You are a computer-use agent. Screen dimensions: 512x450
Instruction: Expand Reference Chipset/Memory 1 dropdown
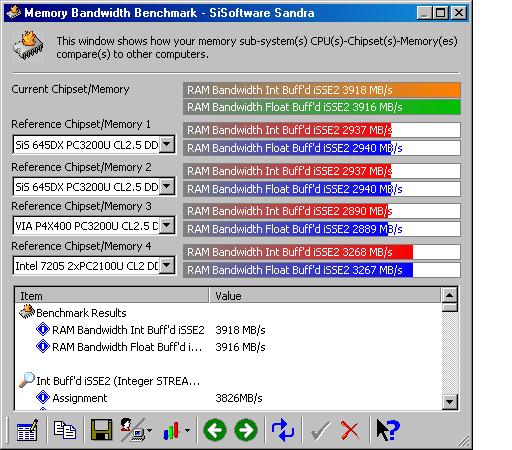tap(167, 145)
